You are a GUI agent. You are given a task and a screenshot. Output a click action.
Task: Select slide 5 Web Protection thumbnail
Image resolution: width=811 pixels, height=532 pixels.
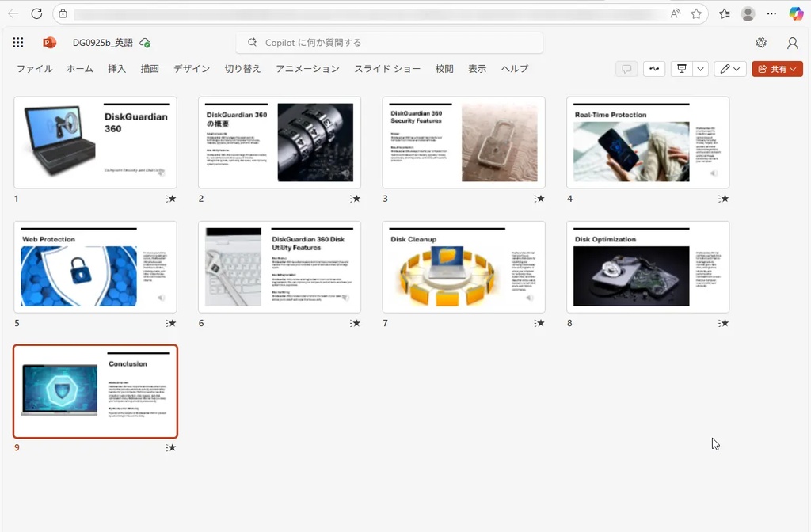95,267
